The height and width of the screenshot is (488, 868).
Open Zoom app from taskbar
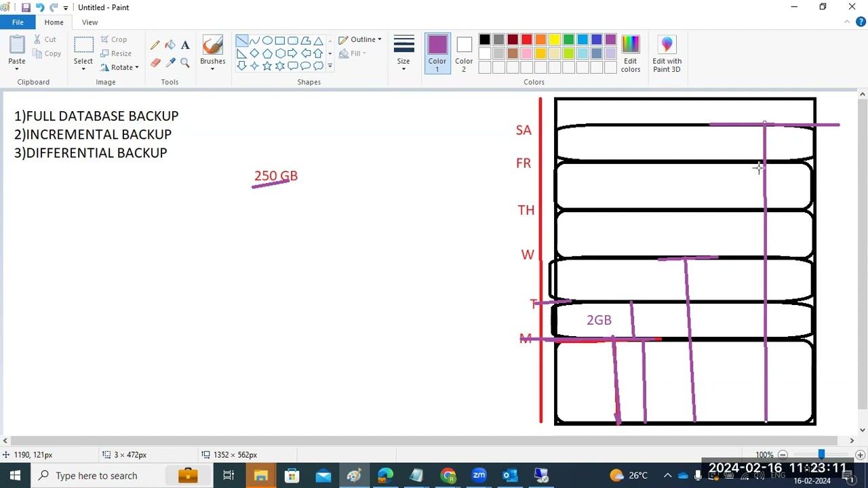click(479, 475)
